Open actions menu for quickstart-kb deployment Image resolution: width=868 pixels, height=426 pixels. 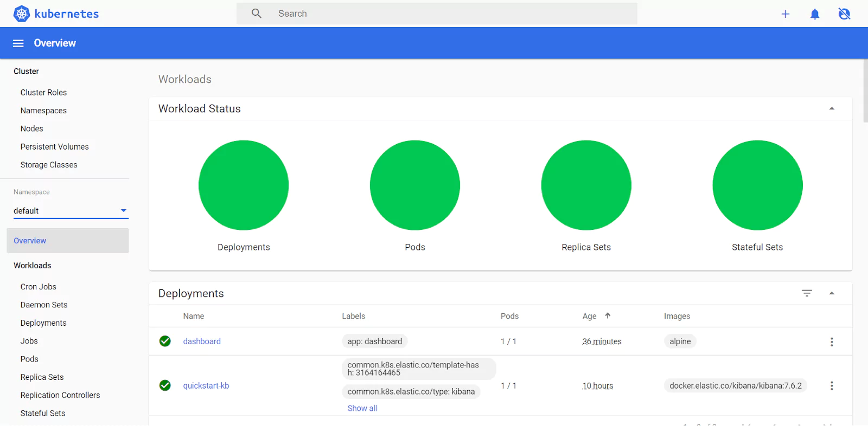pos(832,386)
